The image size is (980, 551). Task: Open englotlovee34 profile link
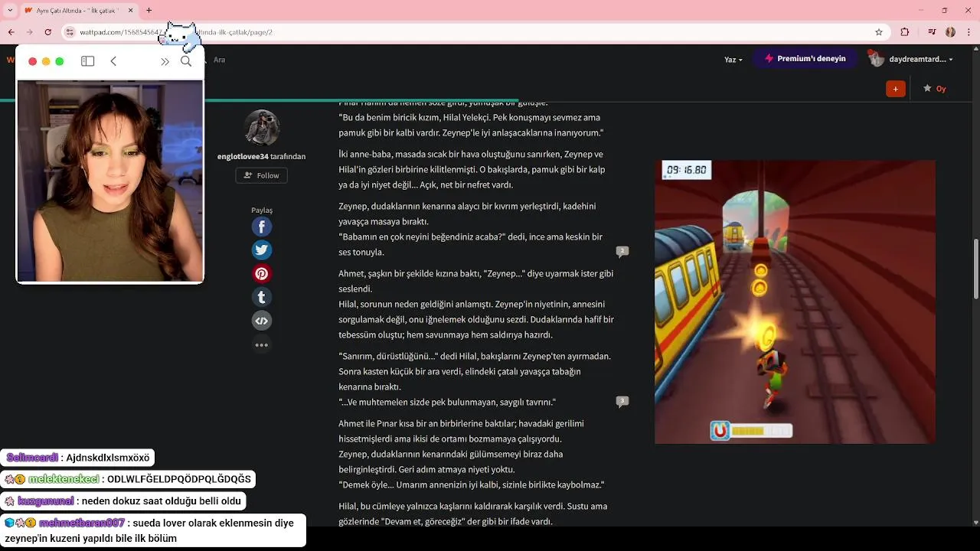pyautogui.click(x=243, y=156)
